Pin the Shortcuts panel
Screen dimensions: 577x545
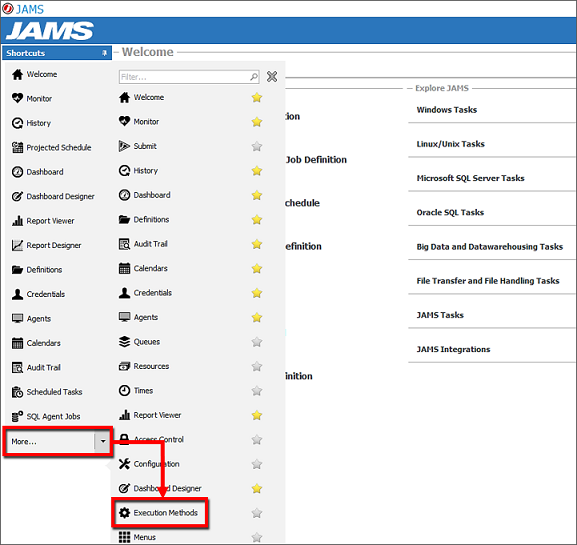[104, 53]
